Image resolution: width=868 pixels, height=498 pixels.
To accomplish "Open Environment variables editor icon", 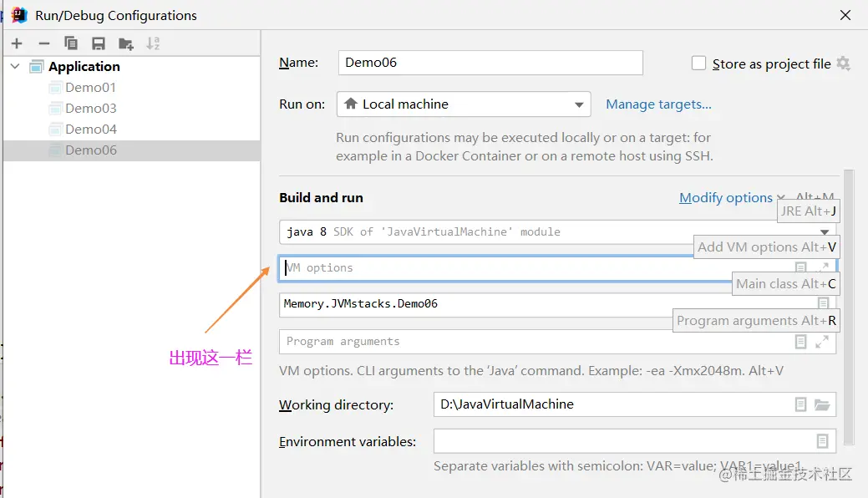I will coord(823,441).
